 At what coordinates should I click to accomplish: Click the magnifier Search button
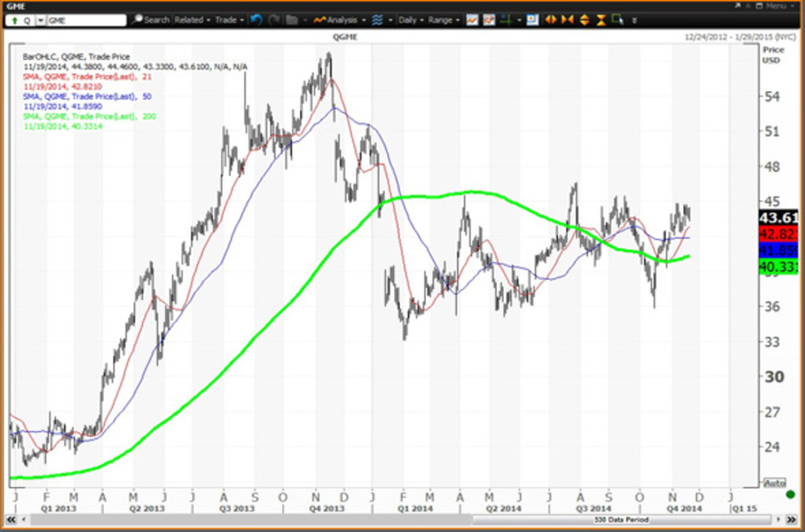(x=150, y=20)
